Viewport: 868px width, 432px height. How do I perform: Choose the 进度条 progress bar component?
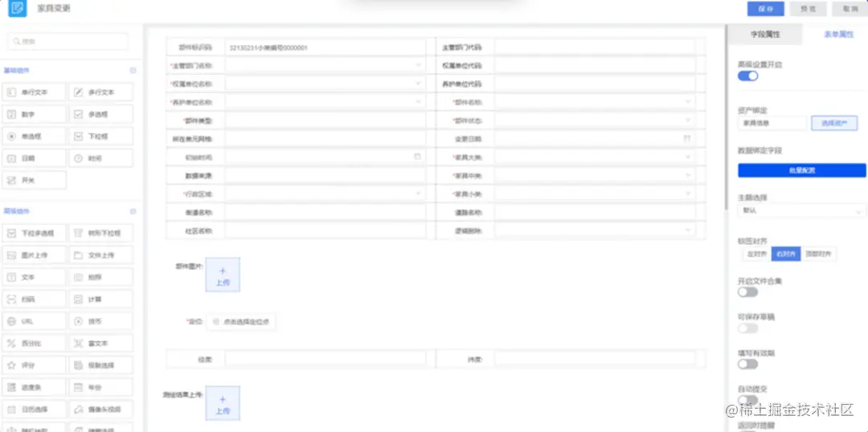tap(34, 388)
